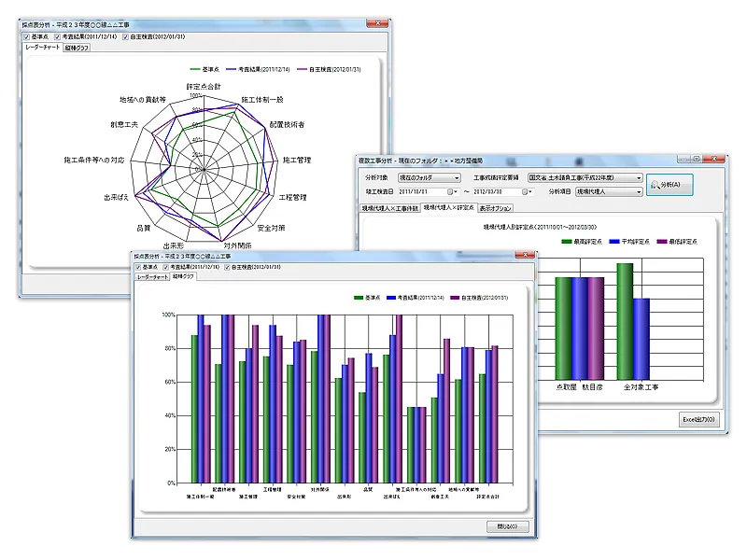This screenshot has height=560, width=747.
Task: Click purple 最低評定点 legend swatch
Action: pyautogui.click(x=662, y=242)
